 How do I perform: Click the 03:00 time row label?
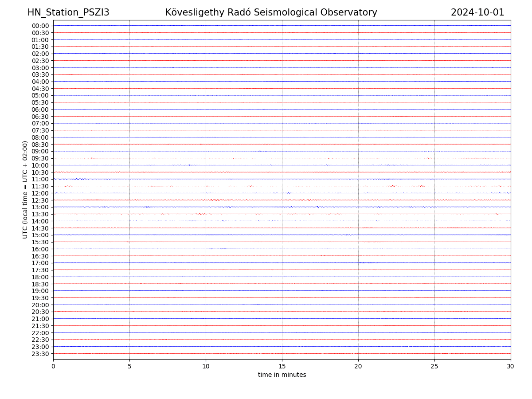(40, 68)
